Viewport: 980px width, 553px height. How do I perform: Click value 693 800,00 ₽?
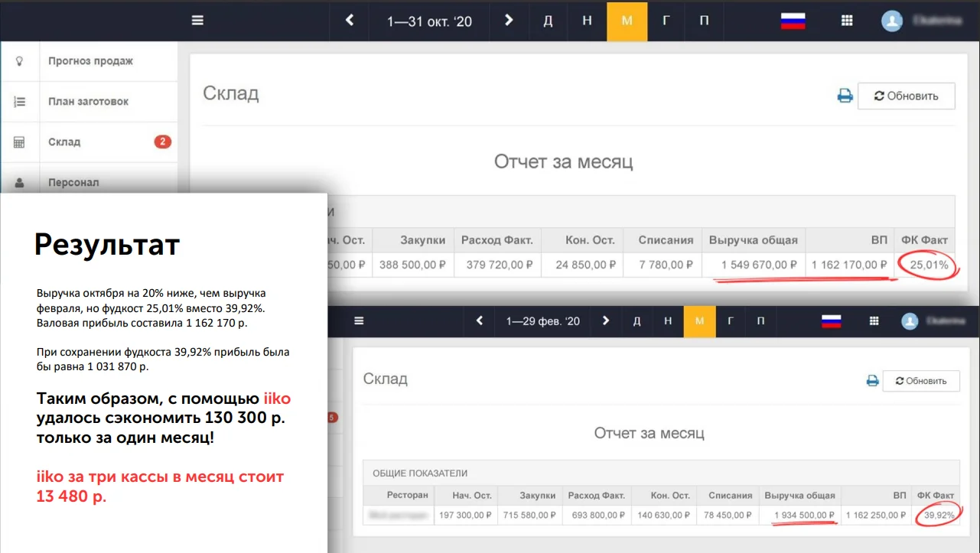coord(597,515)
